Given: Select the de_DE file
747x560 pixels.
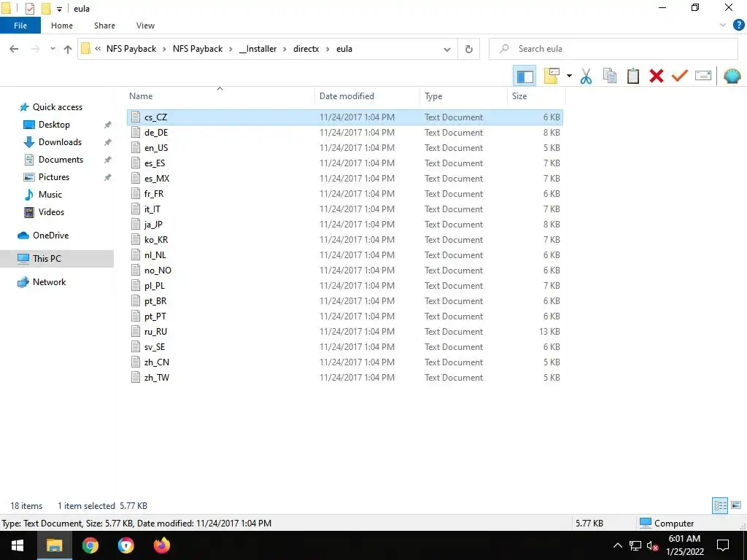Looking at the screenshot, I should coord(345,133).
